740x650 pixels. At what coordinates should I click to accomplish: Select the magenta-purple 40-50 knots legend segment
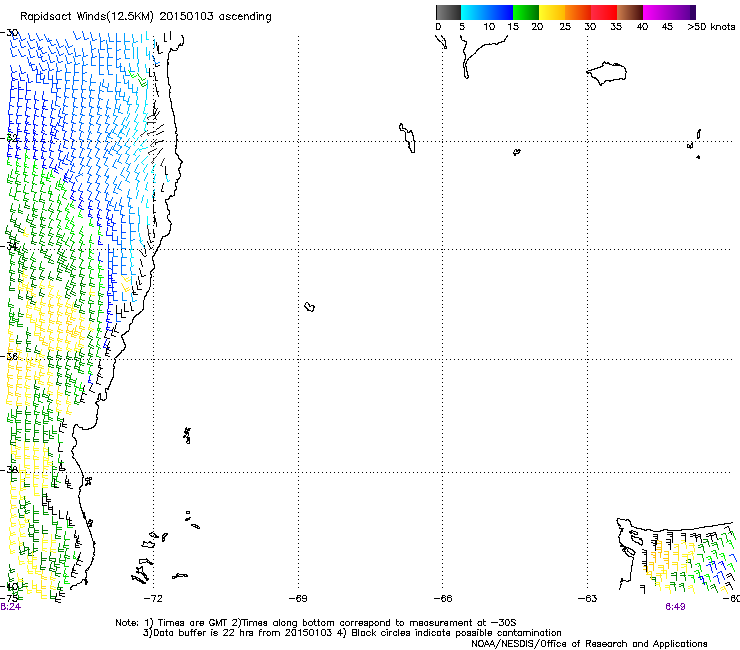click(669, 12)
